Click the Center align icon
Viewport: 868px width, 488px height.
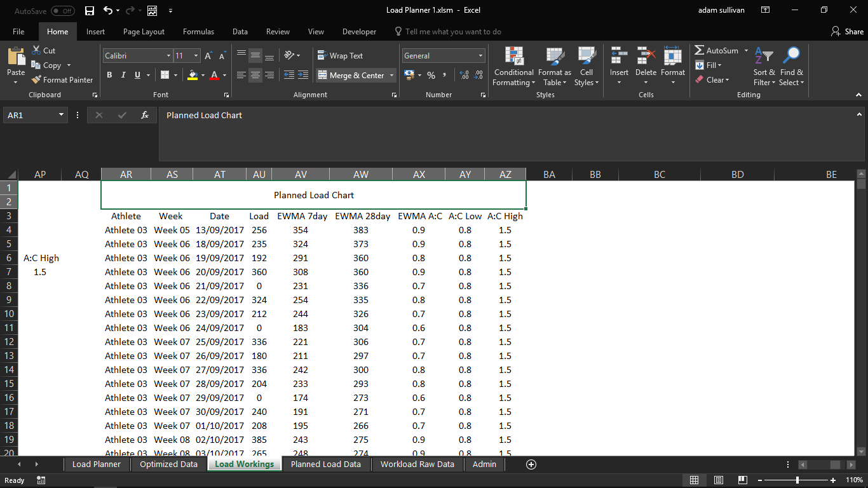pyautogui.click(x=255, y=75)
